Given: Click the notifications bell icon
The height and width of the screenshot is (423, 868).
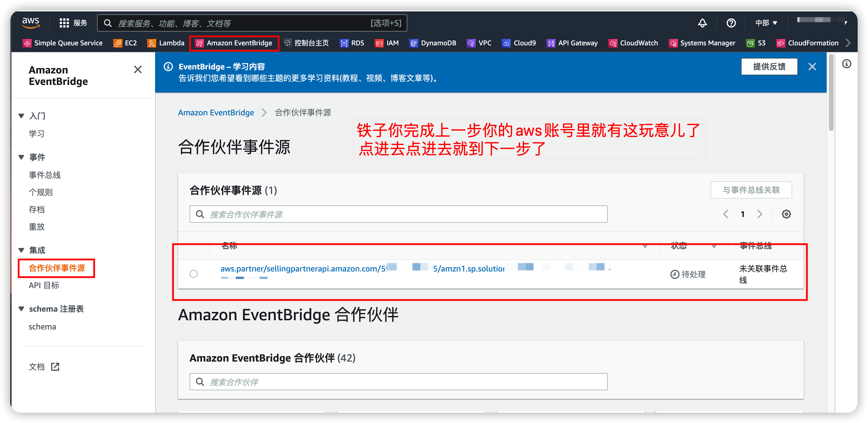Looking at the screenshot, I should tap(702, 23).
